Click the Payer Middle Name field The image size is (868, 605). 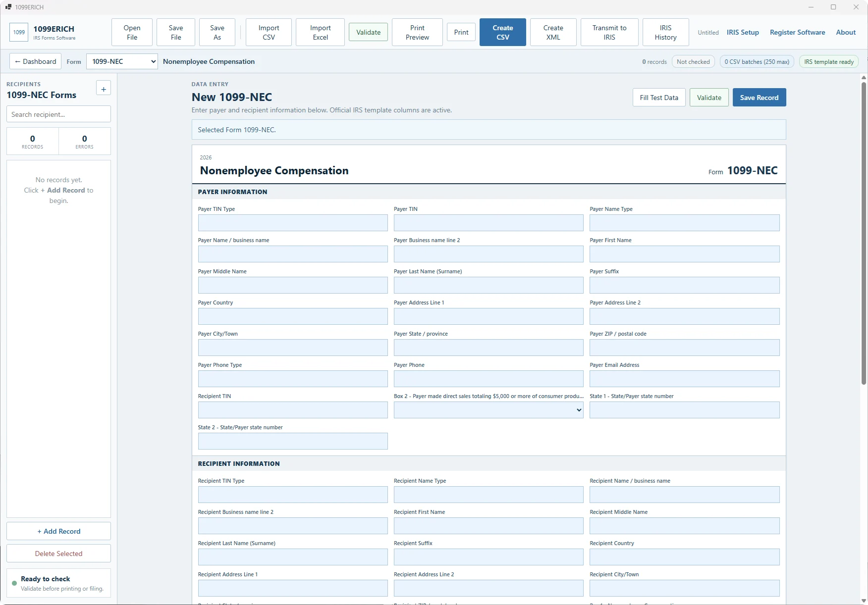coord(293,285)
